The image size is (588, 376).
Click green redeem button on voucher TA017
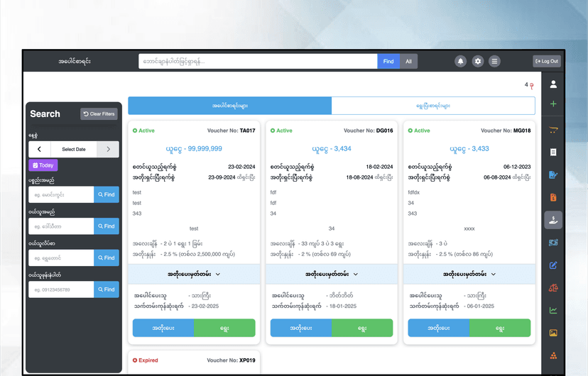coord(224,328)
